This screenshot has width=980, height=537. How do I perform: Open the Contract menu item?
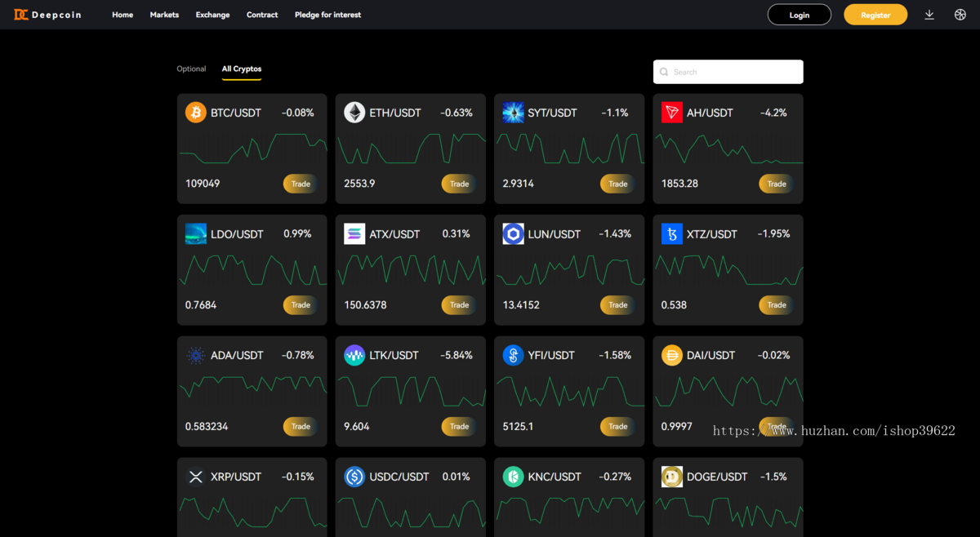(262, 15)
